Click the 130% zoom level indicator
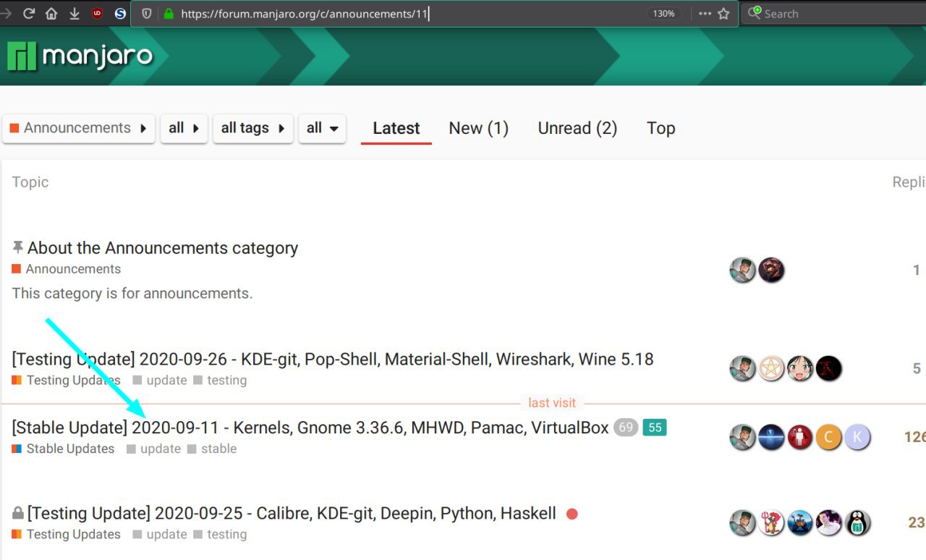Screen dimensions: 926x560 click(663, 14)
